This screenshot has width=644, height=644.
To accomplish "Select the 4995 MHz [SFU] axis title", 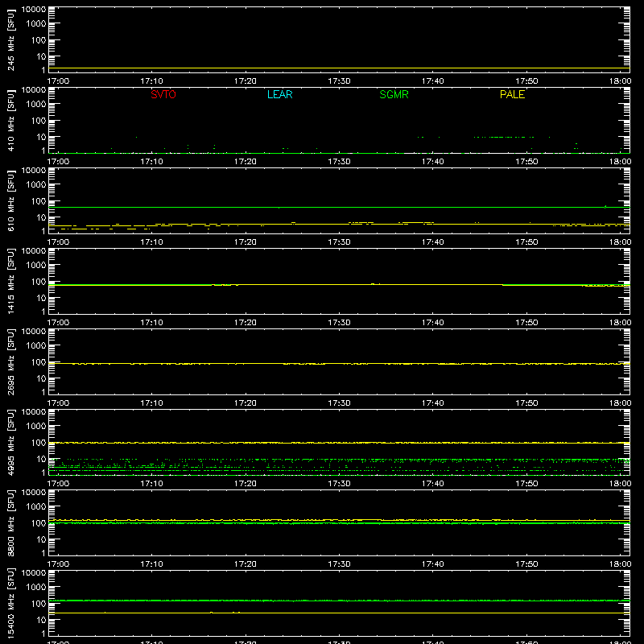I will [10, 442].
